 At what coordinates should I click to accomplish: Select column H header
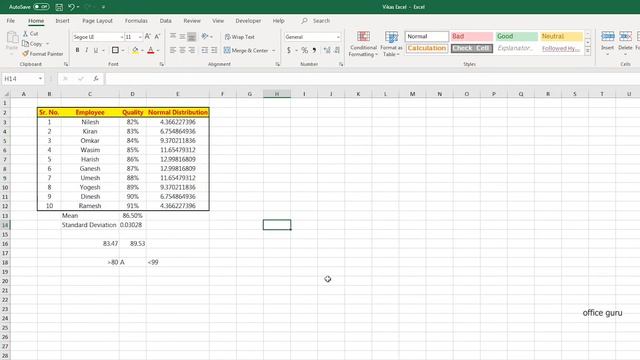tap(277, 94)
